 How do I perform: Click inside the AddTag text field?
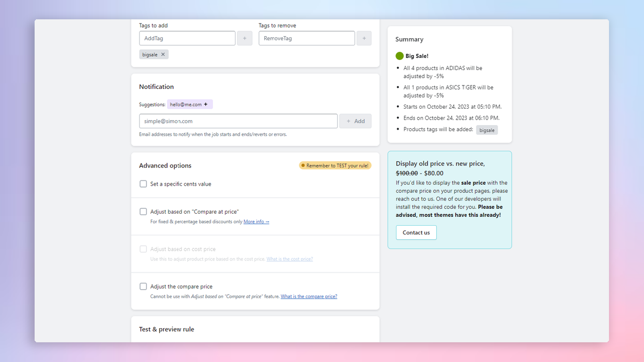click(x=187, y=38)
